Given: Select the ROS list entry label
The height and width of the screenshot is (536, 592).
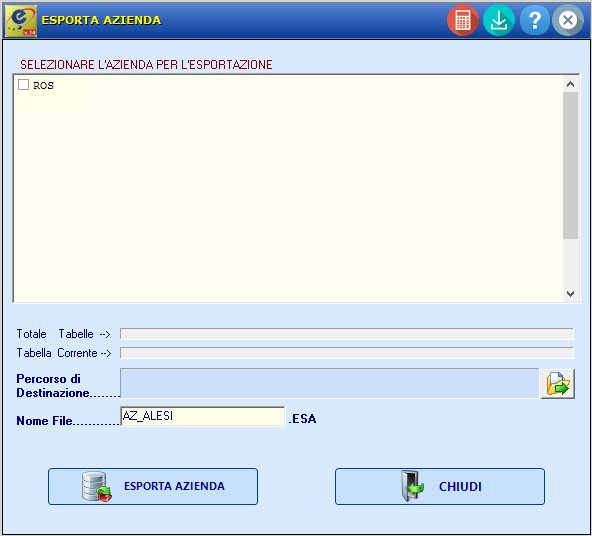Looking at the screenshot, I should tap(43, 86).
